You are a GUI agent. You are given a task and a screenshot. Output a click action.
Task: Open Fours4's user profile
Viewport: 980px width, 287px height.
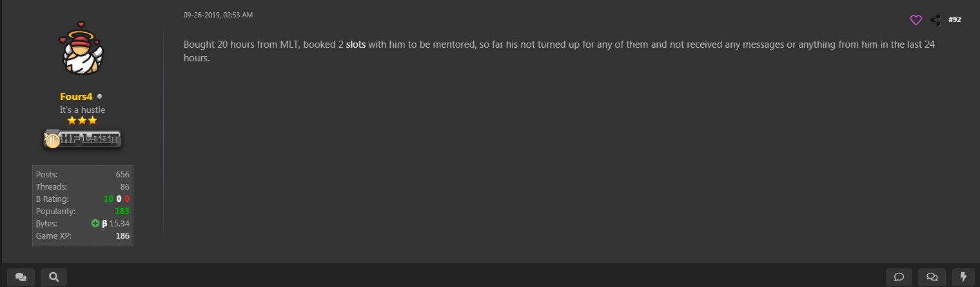click(76, 96)
